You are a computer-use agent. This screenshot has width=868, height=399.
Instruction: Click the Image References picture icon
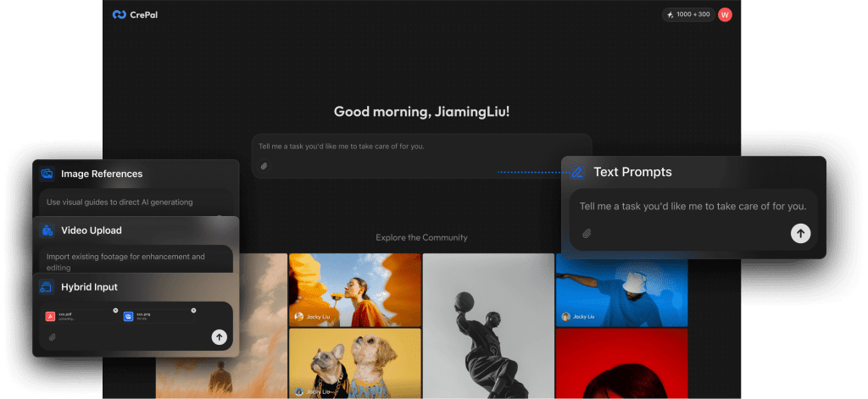[x=47, y=174]
